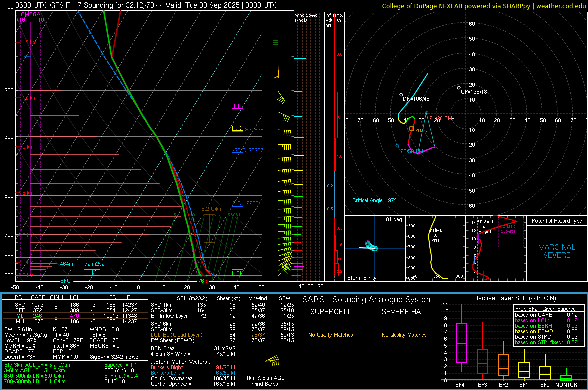Click the 'SUPERCELL' analogue column header
This screenshot has height=390, width=588.
pos(331,312)
